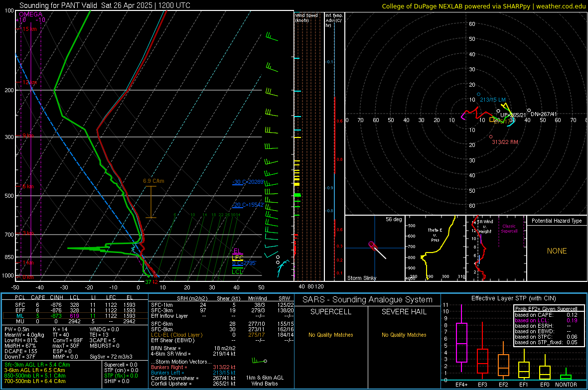Viewport: 588px width, 390px height.
Task: Click the 'MeanW = 4.0g/kg' value
Action: click(24, 335)
